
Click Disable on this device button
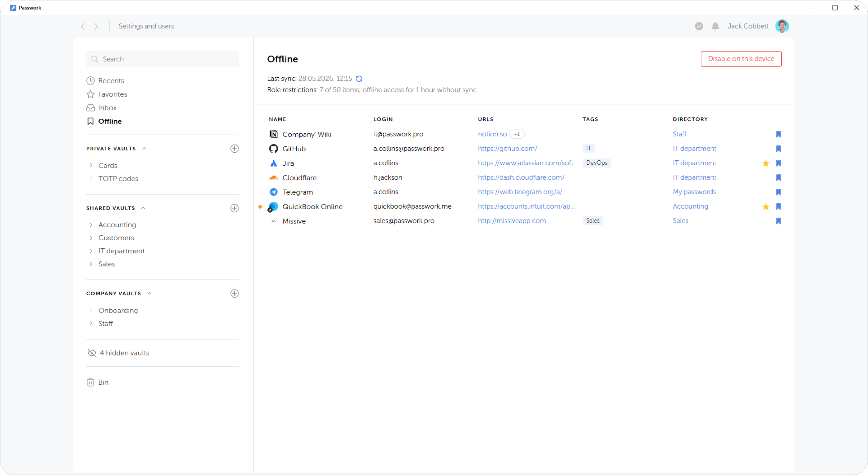point(741,59)
